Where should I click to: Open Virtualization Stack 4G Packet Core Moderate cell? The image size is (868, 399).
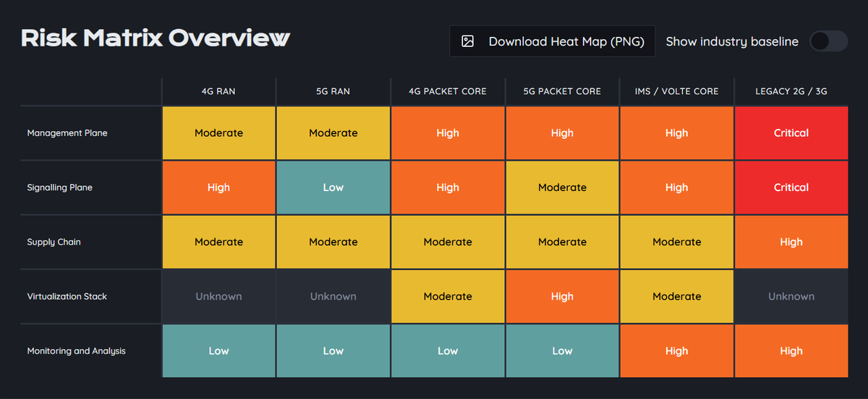[x=448, y=296]
